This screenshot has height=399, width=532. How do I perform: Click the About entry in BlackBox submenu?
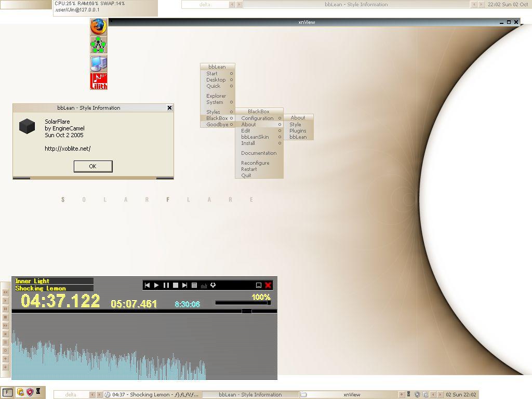click(x=259, y=125)
